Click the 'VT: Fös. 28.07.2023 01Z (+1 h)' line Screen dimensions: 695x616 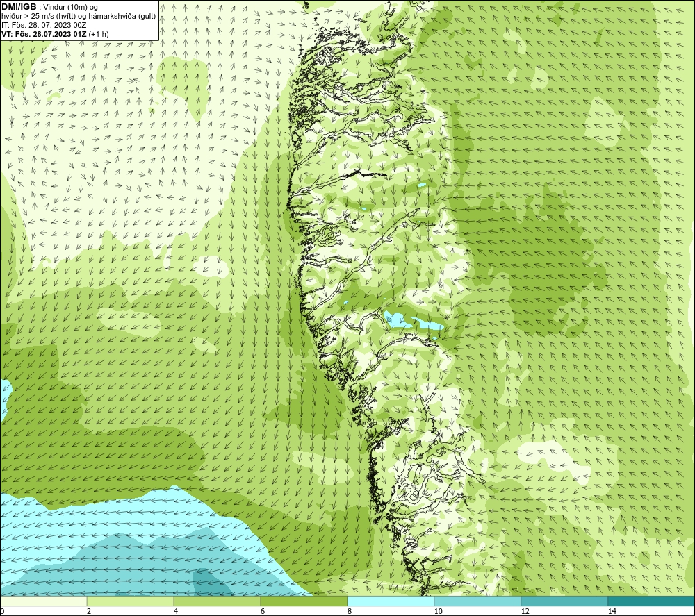[x=55, y=34]
